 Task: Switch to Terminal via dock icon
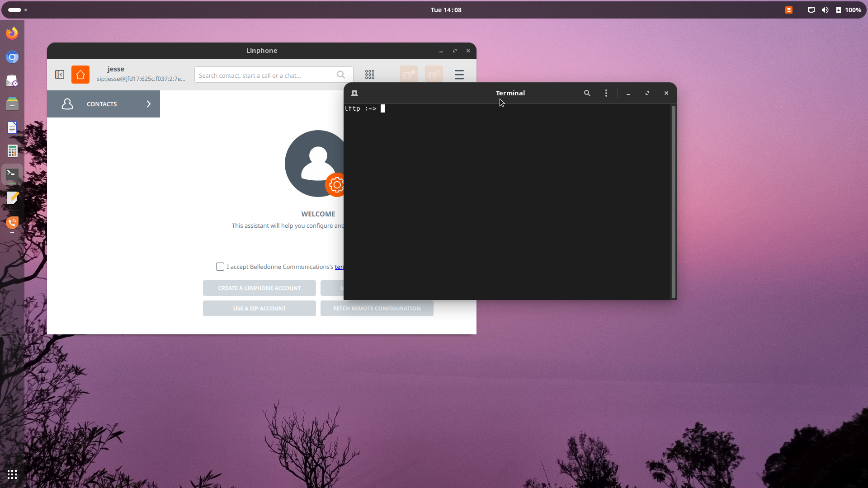coord(12,174)
